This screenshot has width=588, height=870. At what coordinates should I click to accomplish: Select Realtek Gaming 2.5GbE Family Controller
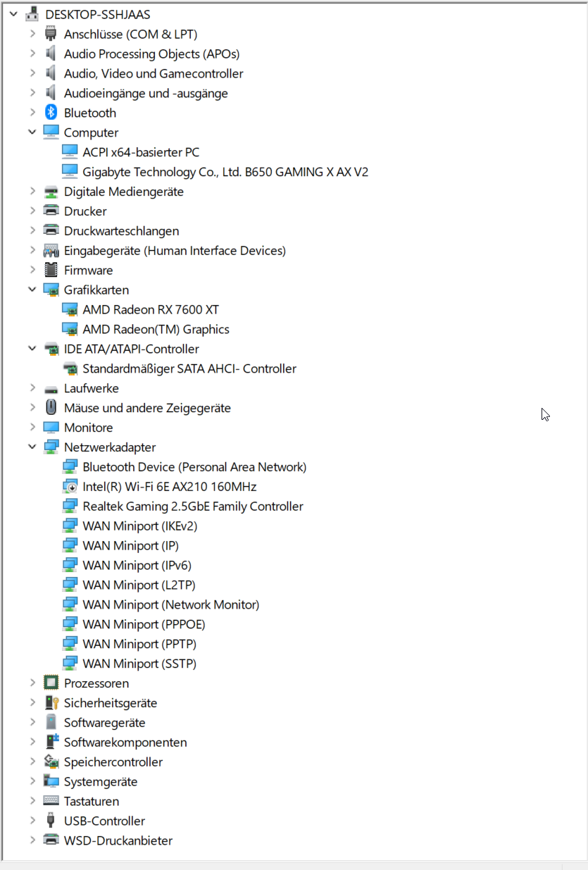193,507
